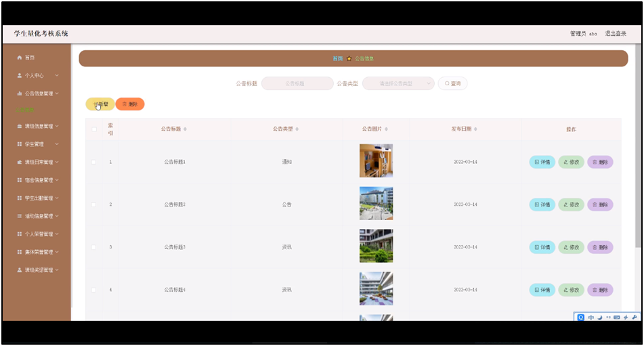Click the Sogou input method logo icon
The width and height of the screenshot is (644, 346).
(x=581, y=318)
